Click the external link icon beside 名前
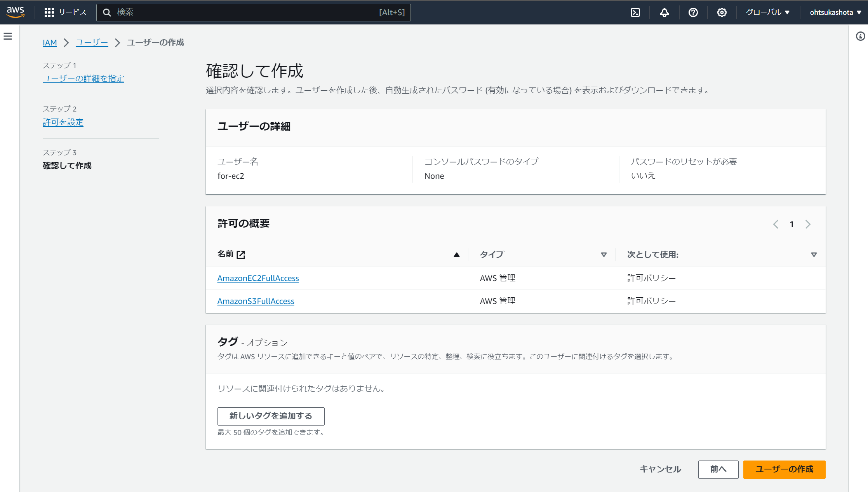868x492 pixels. point(242,254)
